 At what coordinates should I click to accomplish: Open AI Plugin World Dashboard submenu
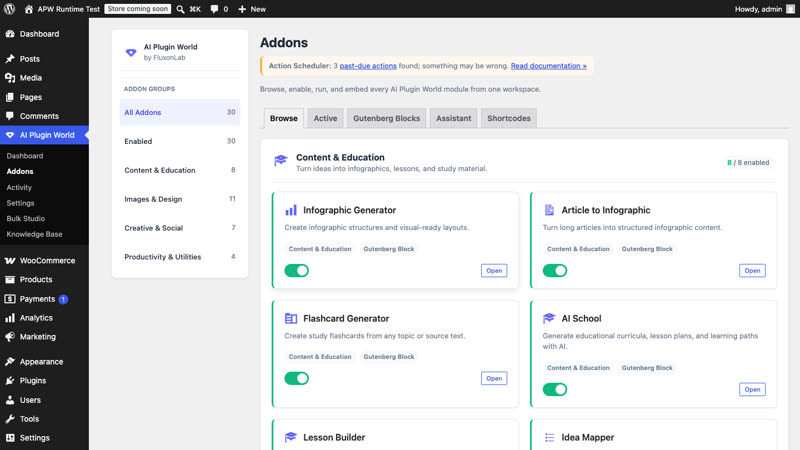[x=24, y=156]
